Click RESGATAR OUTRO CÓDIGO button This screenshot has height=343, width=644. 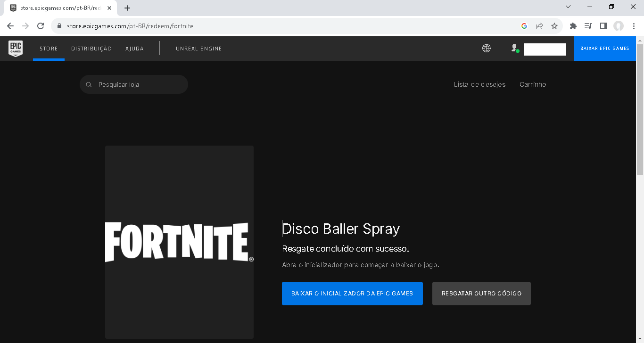click(481, 294)
